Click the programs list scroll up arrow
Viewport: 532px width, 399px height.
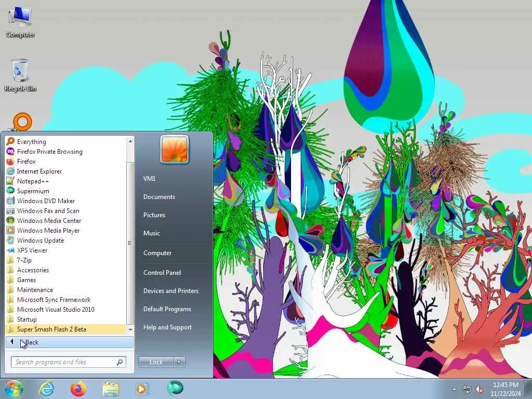(x=130, y=140)
